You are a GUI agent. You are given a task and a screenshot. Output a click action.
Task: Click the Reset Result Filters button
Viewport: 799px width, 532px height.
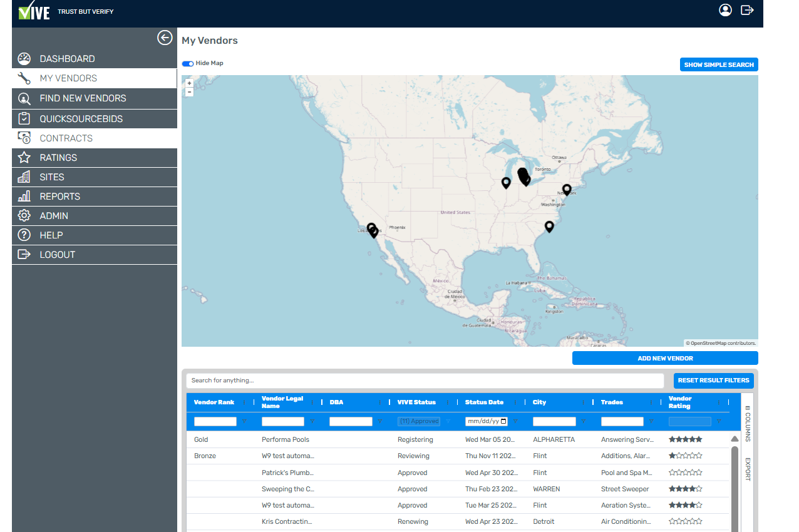tap(714, 381)
